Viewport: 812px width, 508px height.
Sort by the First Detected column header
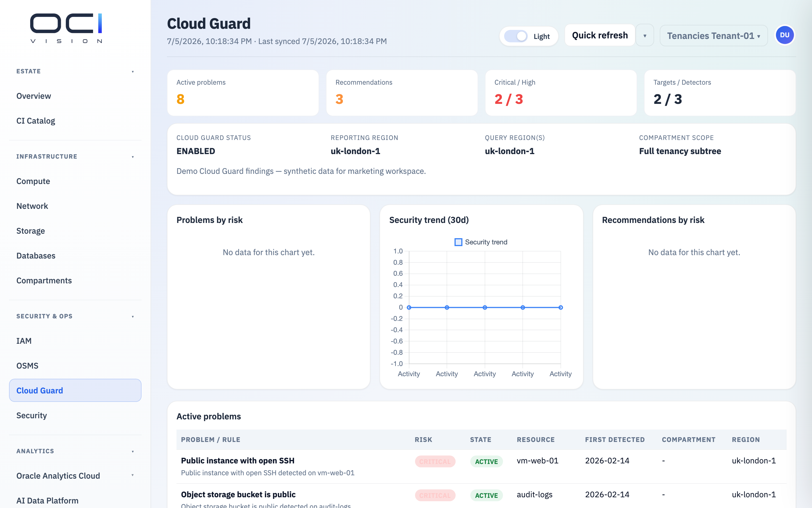615,439
